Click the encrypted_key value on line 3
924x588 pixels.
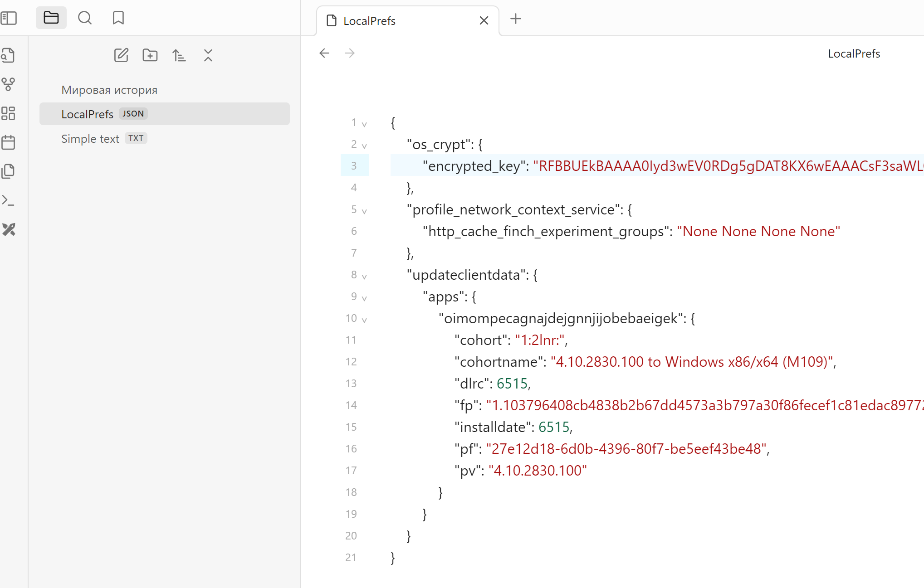tap(726, 166)
